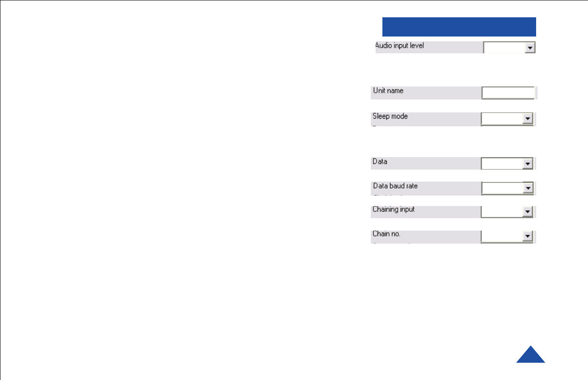Expand the Sleep mode dropdown arrow
The height and width of the screenshot is (380, 588).
click(527, 119)
